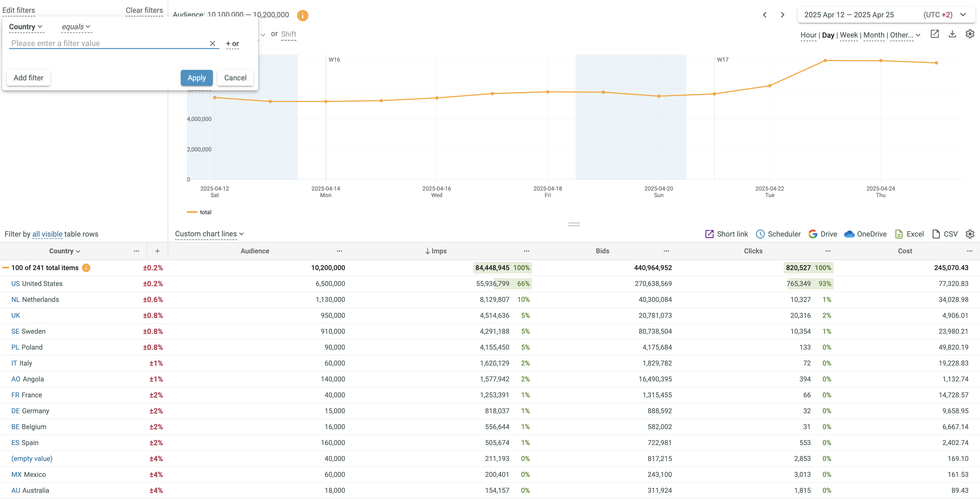Click the chart download icon

(952, 34)
